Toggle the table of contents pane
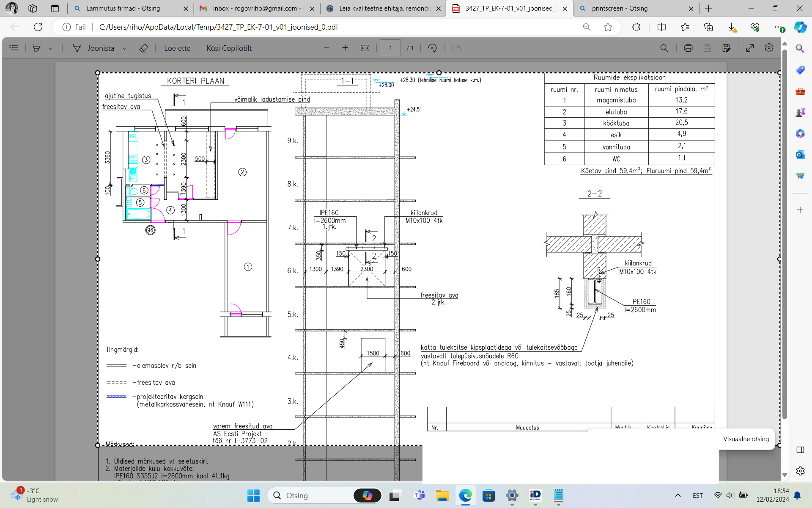Image resolution: width=812 pixels, height=508 pixels. tap(14, 48)
